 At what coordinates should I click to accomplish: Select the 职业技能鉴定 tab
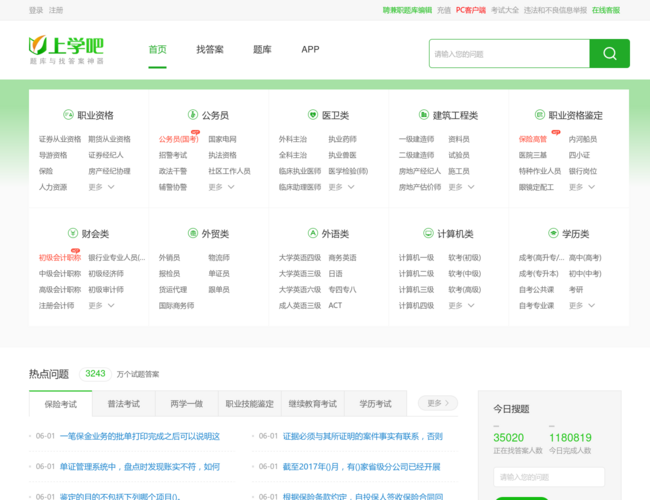(x=250, y=404)
